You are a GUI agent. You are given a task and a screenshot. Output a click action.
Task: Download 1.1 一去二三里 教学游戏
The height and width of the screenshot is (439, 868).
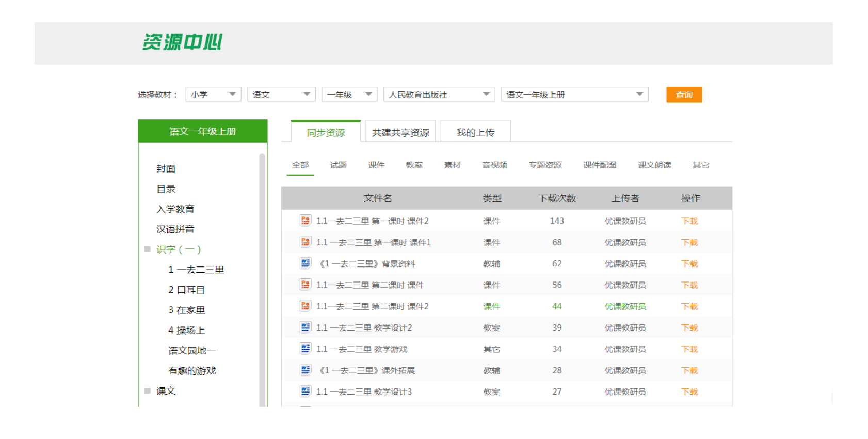click(689, 349)
